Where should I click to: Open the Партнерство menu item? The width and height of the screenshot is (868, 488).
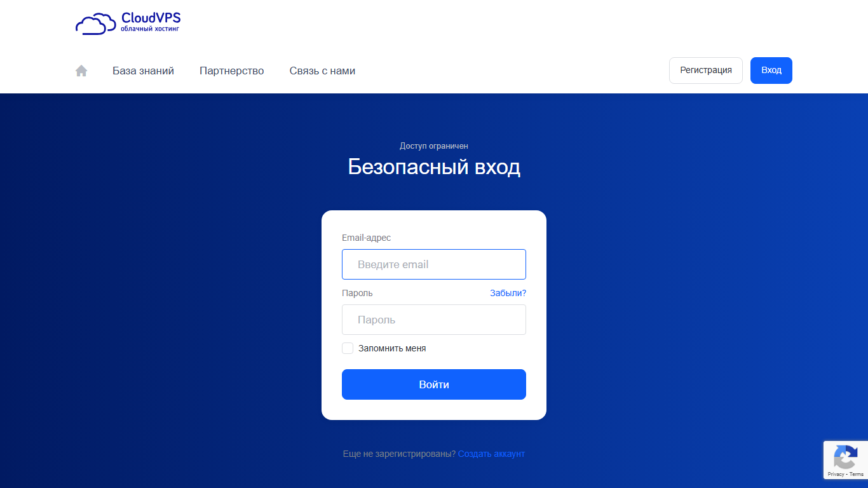click(x=232, y=71)
